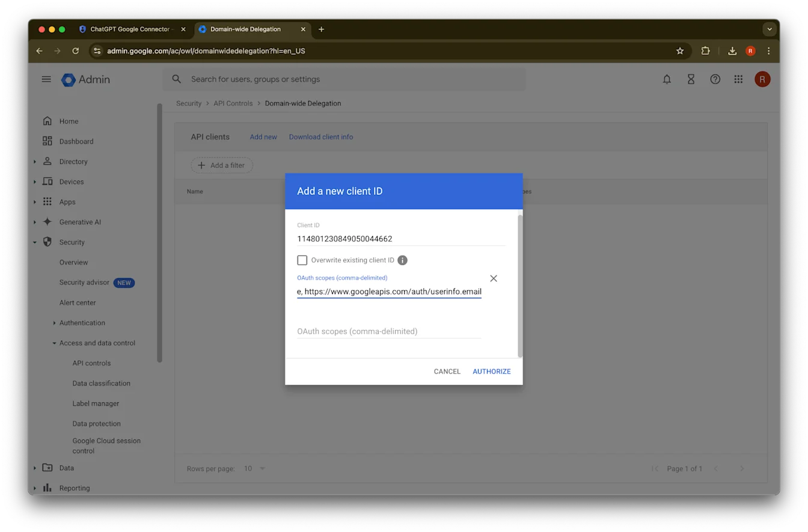
Task: Expand the Apps section arrow
Action: pos(35,202)
